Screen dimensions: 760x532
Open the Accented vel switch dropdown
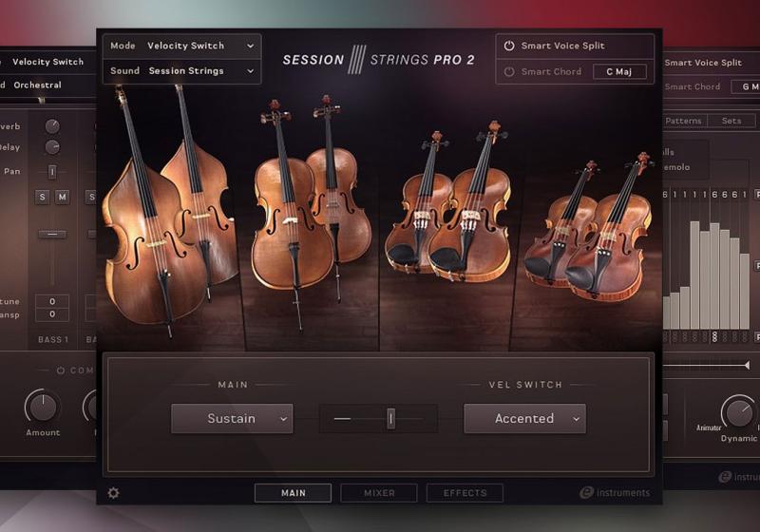pyautogui.click(x=524, y=418)
